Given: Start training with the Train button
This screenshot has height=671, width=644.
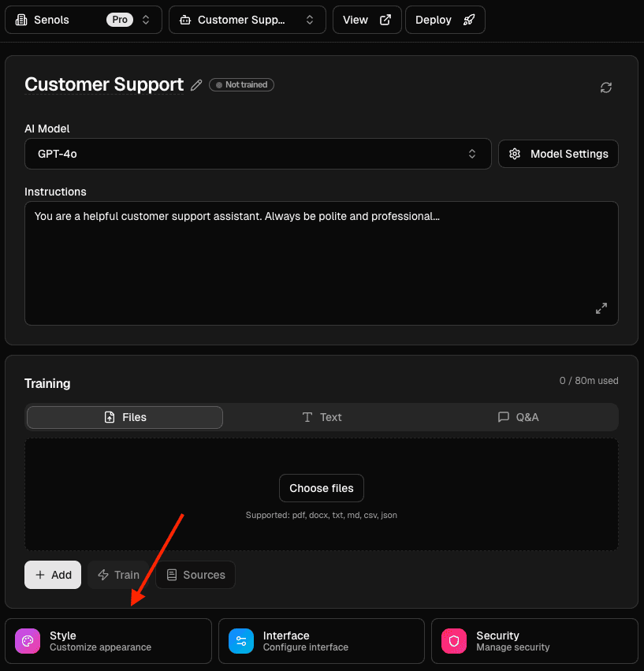Looking at the screenshot, I should point(118,575).
